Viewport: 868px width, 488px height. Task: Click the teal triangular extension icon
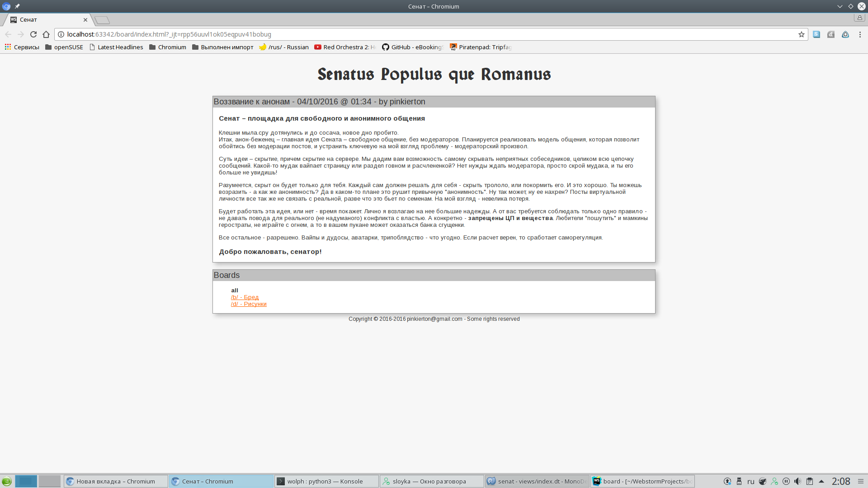[x=845, y=34]
